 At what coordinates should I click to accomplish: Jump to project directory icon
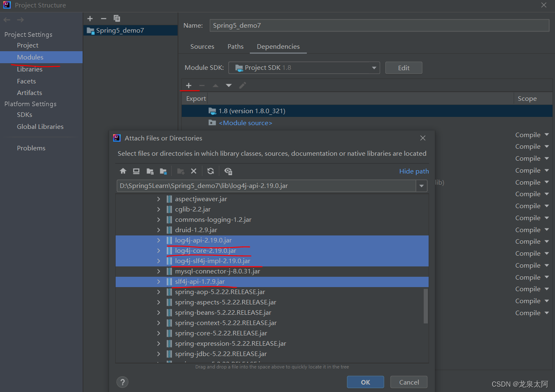pos(150,171)
